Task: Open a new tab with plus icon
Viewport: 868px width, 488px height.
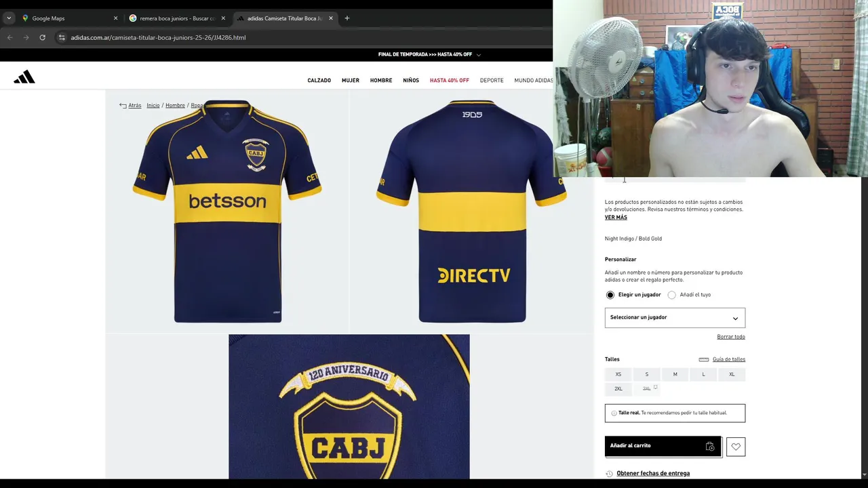Action: [347, 18]
